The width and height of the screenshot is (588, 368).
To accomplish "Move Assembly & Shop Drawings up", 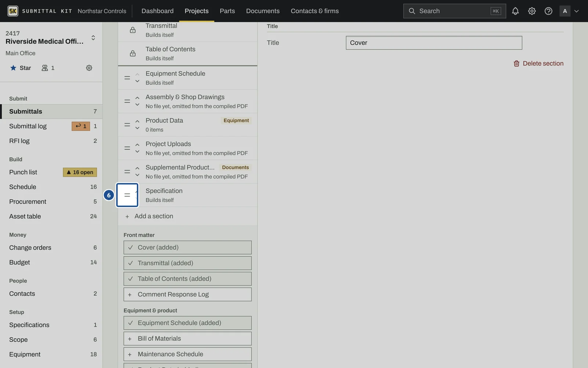I will pos(137,98).
